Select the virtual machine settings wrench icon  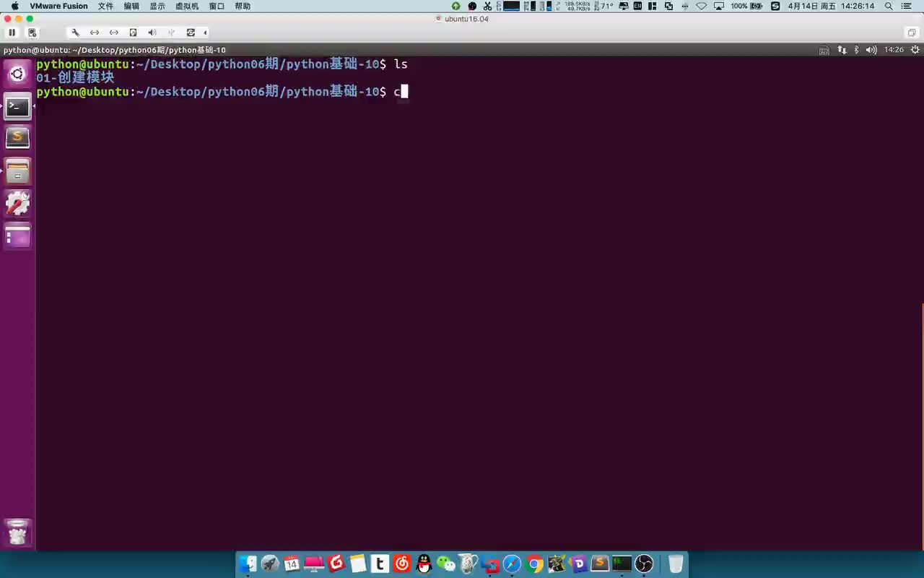(x=75, y=32)
